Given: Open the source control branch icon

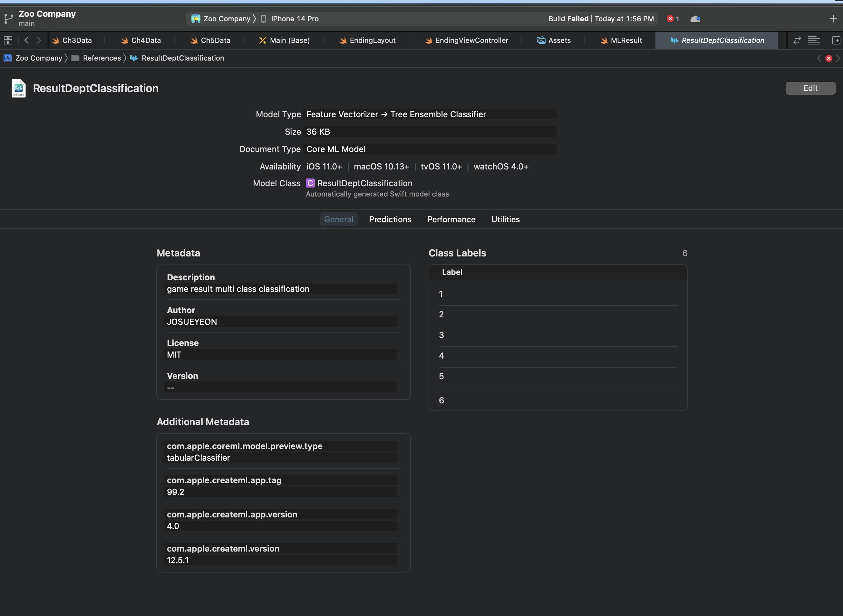Looking at the screenshot, I should pos(9,18).
